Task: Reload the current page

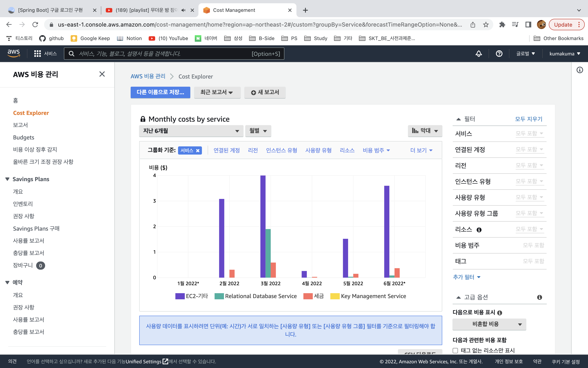Action: [x=36, y=25]
